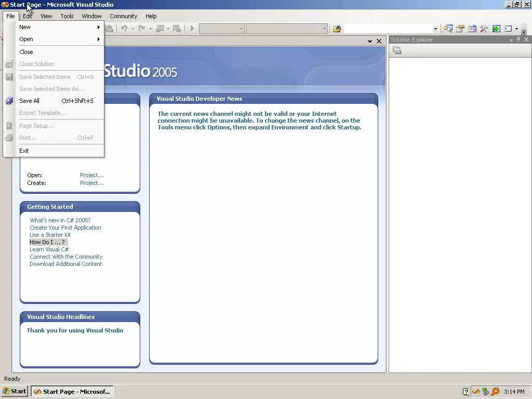The height and width of the screenshot is (399, 532).
Task: Open the Community menu
Action: [x=124, y=16]
